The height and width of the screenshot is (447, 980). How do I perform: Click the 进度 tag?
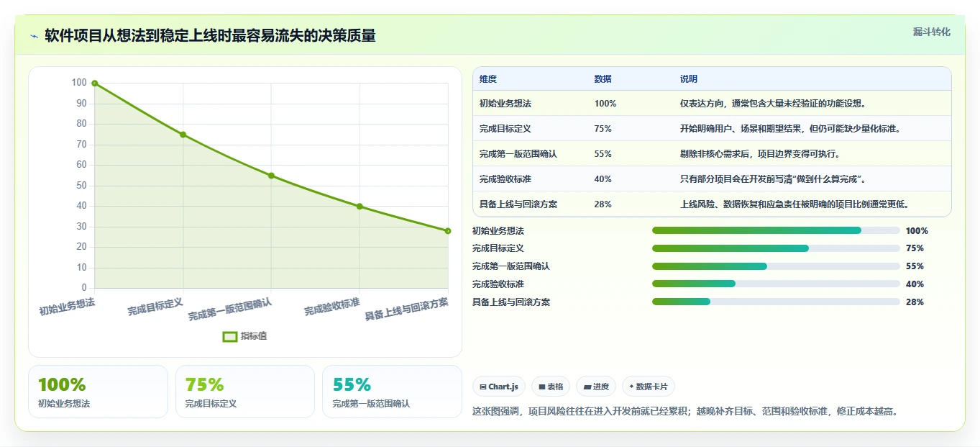(596, 387)
